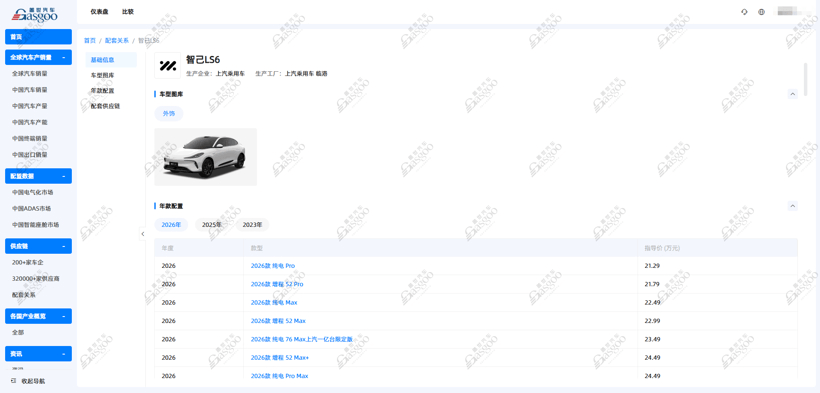The width and height of the screenshot is (820, 393).
Task: Jump to 基础信息 anchor
Action: coord(111,60)
